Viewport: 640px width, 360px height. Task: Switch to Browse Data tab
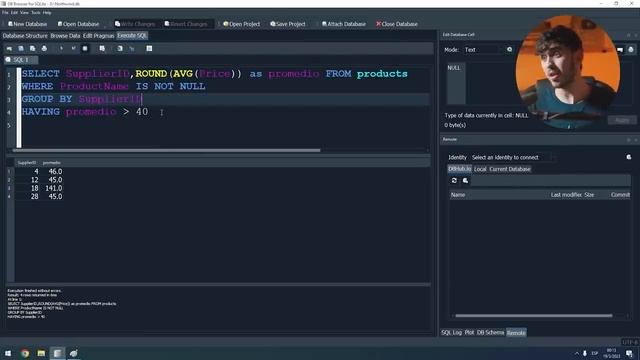point(65,36)
